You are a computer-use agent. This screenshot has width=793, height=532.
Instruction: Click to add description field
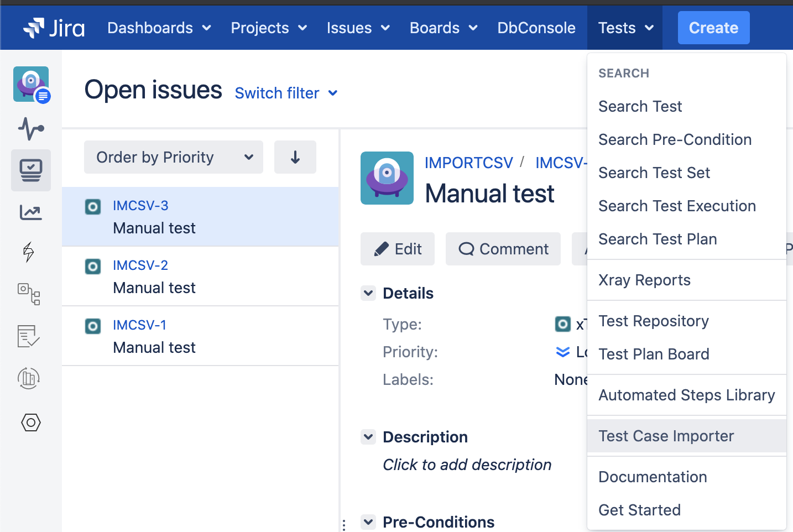[x=467, y=465]
